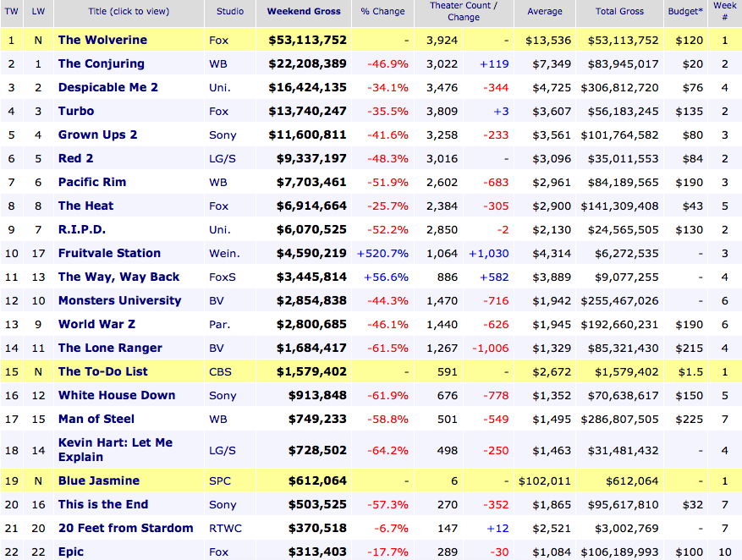Sort by Weekend Gross column header
The width and height of the screenshot is (742, 560).
pyautogui.click(x=304, y=11)
